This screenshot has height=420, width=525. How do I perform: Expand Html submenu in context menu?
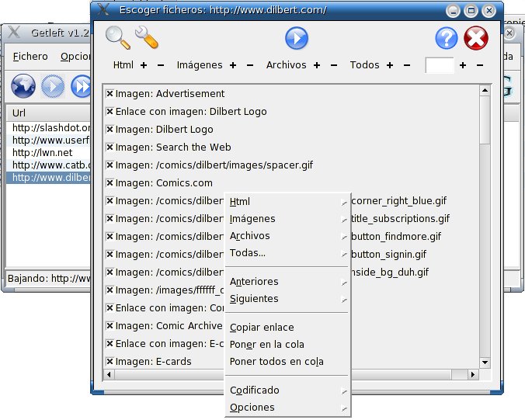coord(288,202)
